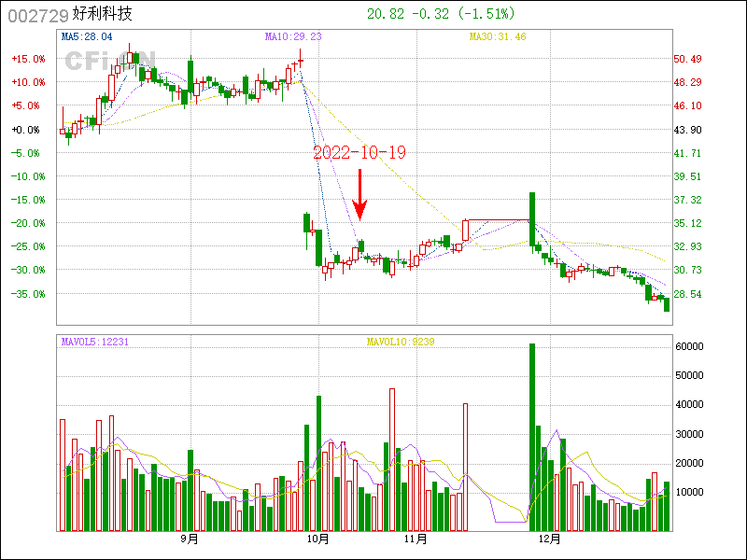Viewport: 747px width, 560px height.
Task: Click the 43.90 price axis value
Action: pos(687,130)
